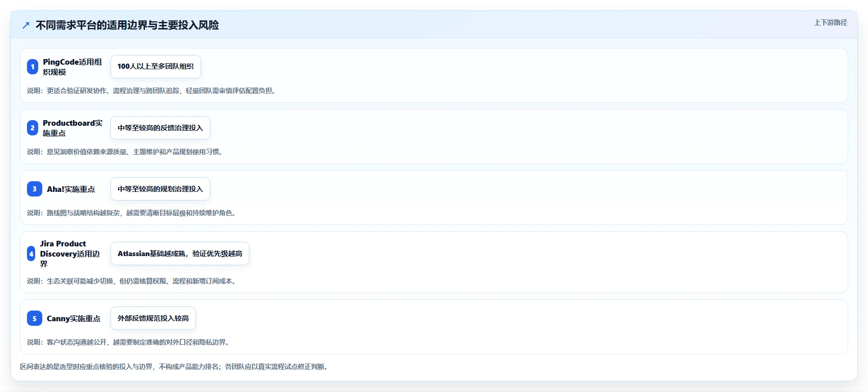The image size is (868, 392).
Task: Click the Aha! note about 路线图与战略结构
Action: tap(132, 213)
